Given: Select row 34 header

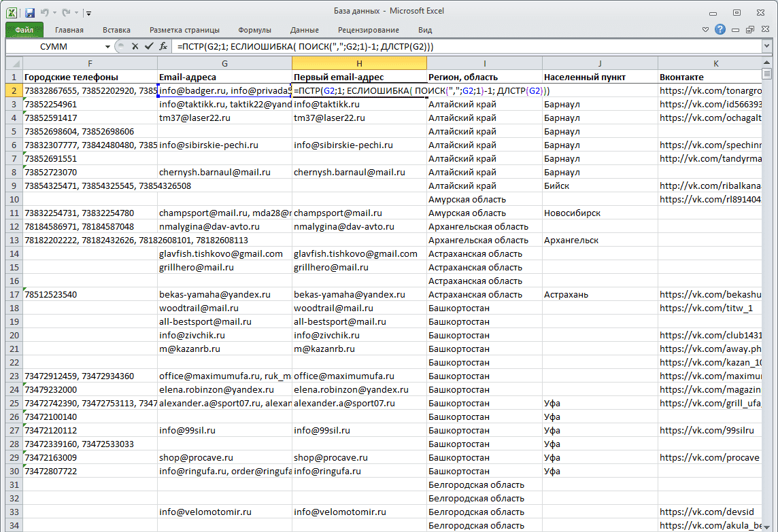Looking at the screenshot, I should 14,526.
